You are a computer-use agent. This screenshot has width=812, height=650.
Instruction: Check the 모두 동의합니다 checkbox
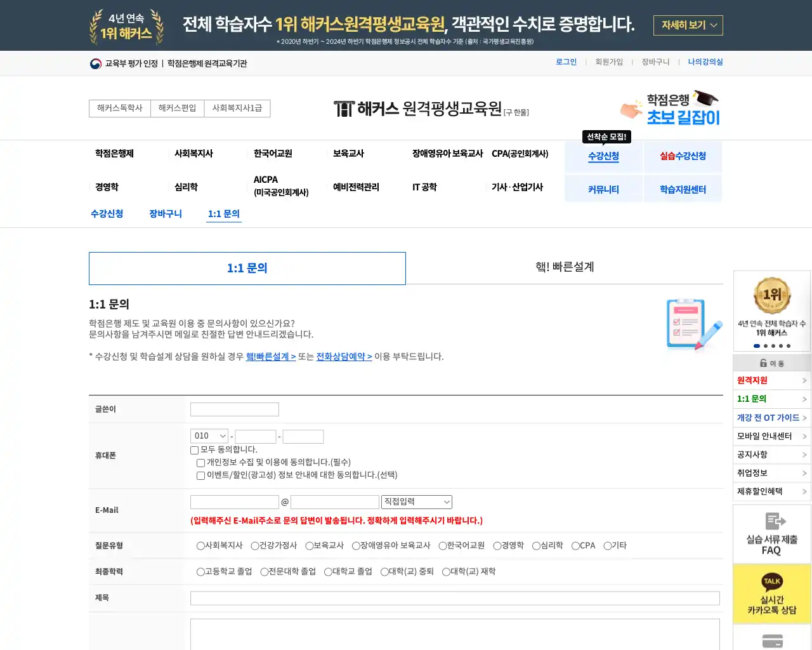tap(193, 450)
